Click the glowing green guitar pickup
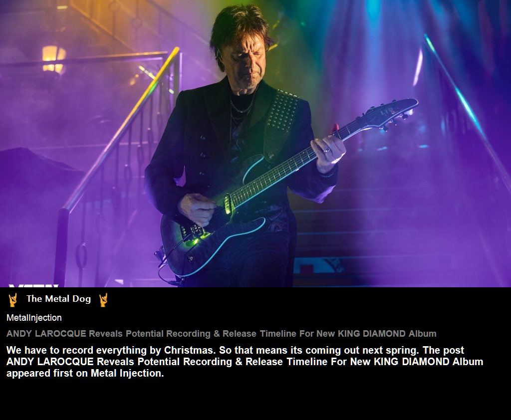The width and height of the screenshot is (511, 420). coord(228,205)
